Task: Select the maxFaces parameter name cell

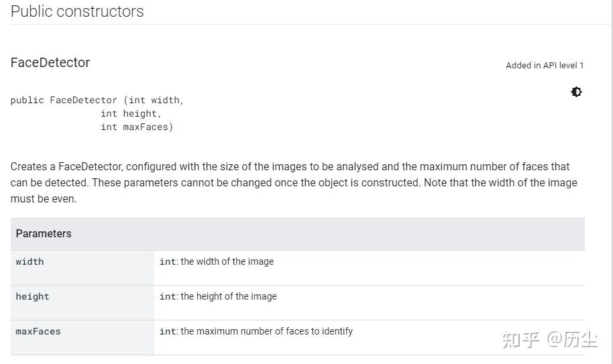Action: [x=38, y=331]
